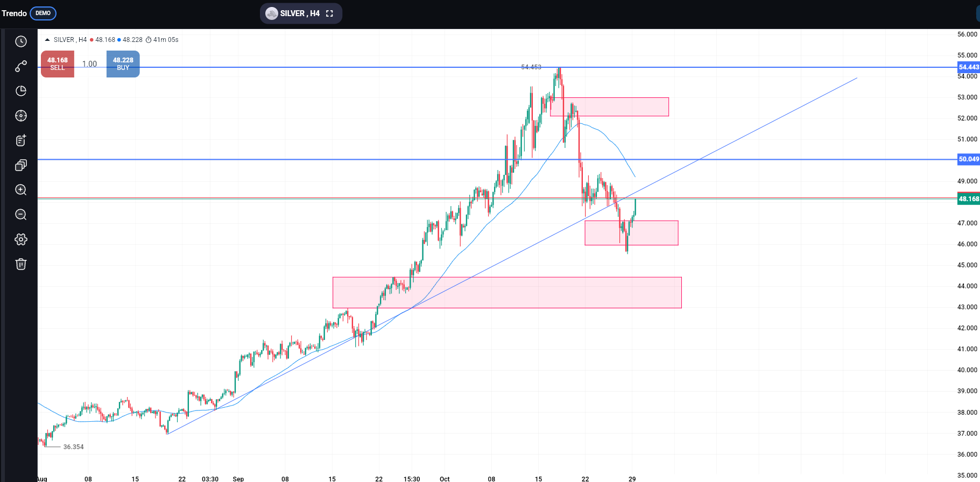Select the 50.049 horizontal line price label

click(969, 159)
